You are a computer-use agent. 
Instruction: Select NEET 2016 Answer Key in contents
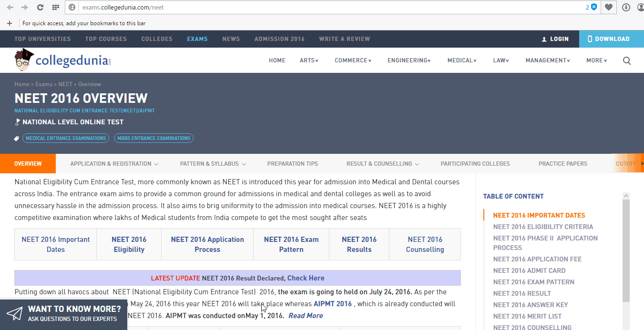point(531,305)
